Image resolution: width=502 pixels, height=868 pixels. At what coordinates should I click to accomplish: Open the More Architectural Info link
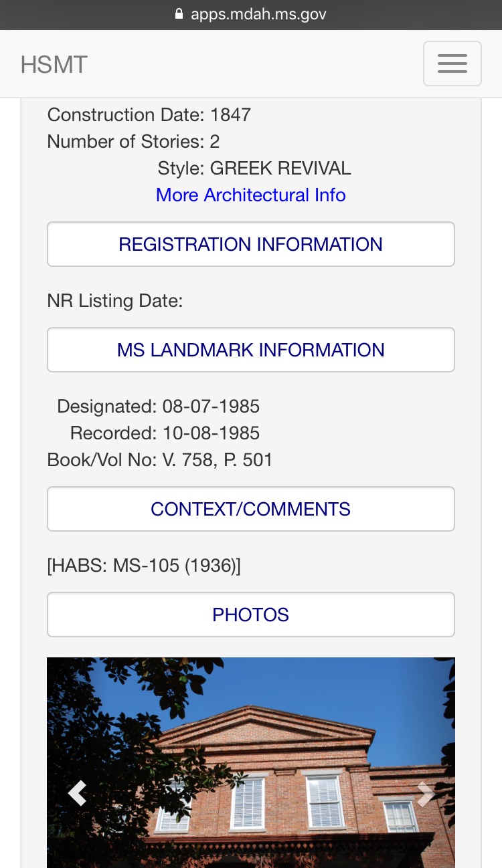point(250,195)
